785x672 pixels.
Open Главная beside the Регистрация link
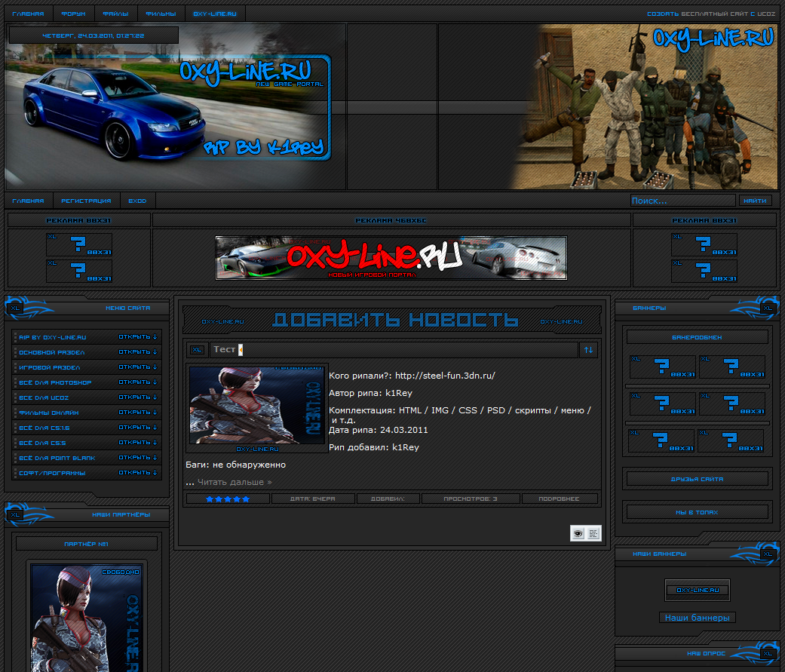click(x=28, y=201)
